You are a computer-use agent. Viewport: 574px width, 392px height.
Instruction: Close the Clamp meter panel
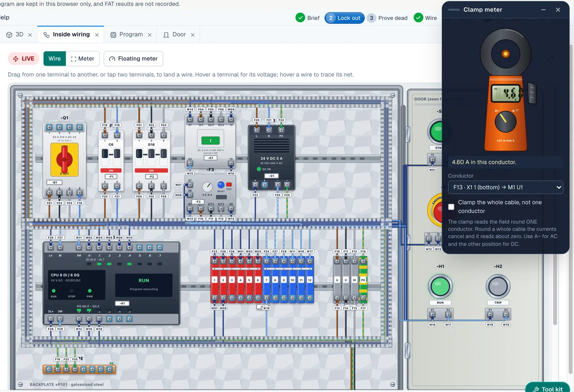[x=558, y=10]
